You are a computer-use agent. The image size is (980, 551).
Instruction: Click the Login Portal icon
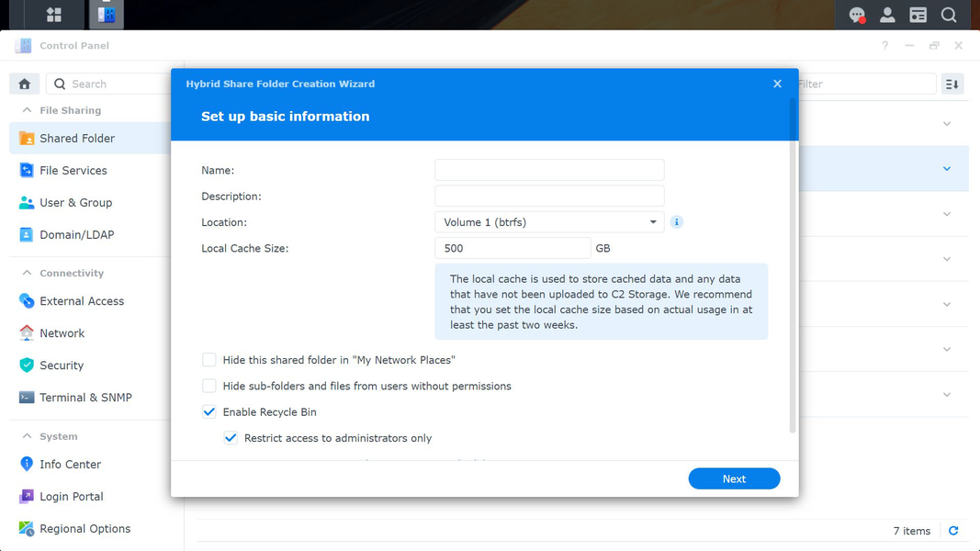tap(27, 496)
